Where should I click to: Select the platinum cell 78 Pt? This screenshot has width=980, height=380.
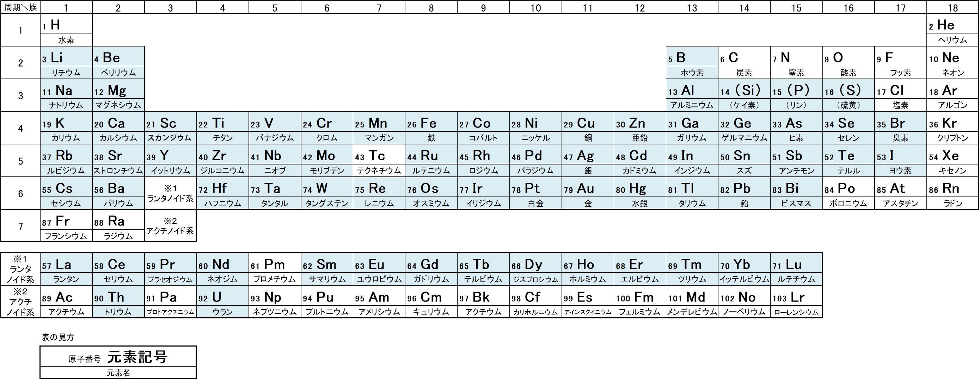pos(536,193)
